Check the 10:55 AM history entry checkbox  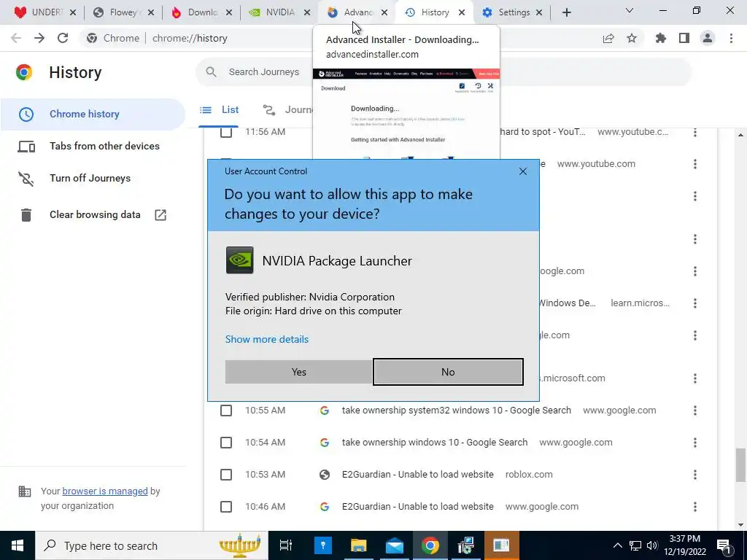coord(226,411)
